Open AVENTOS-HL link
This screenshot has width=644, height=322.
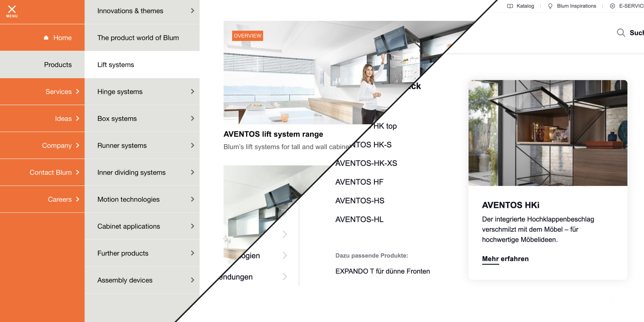pyautogui.click(x=359, y=219)
